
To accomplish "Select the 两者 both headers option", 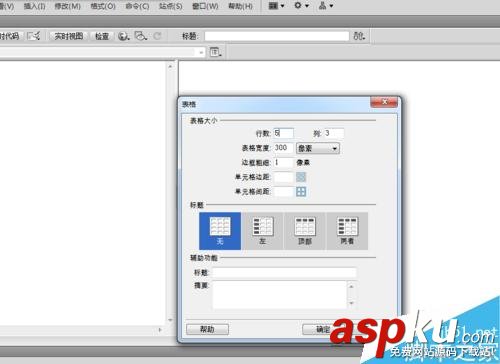I will click(347, 231).
